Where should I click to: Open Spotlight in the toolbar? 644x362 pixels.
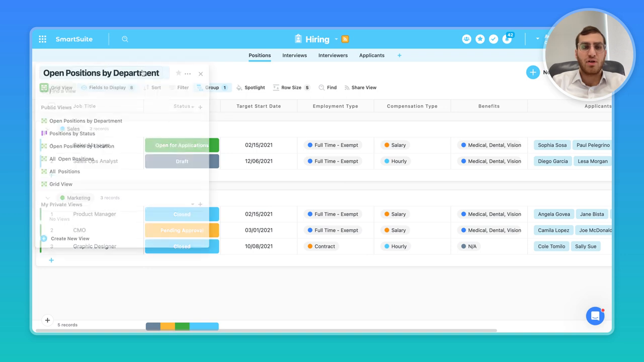251,87
